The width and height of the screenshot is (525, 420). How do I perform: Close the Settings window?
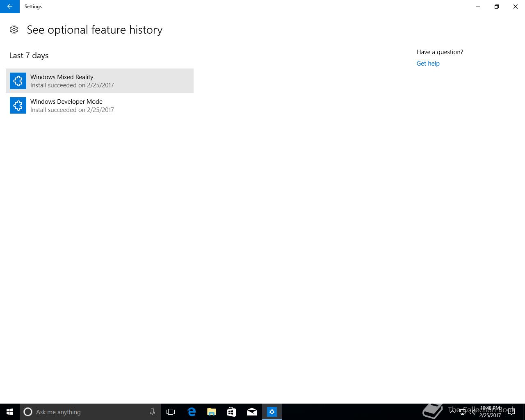(x=516, y=7)
